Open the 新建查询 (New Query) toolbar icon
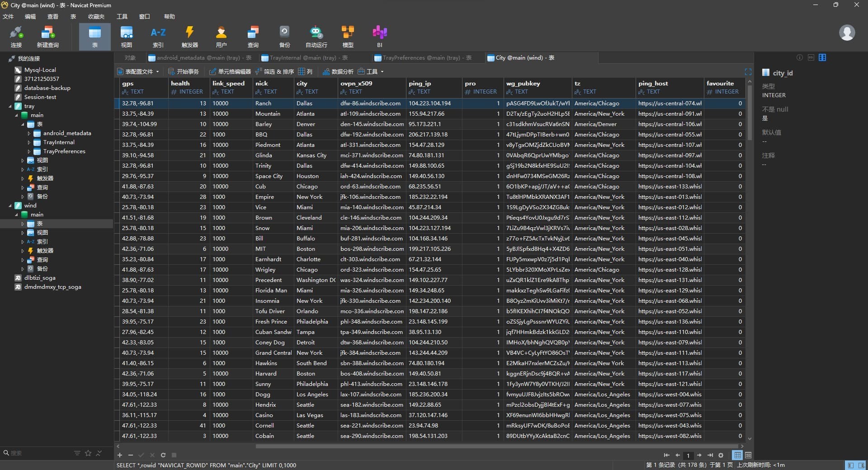 coord(47,37)
